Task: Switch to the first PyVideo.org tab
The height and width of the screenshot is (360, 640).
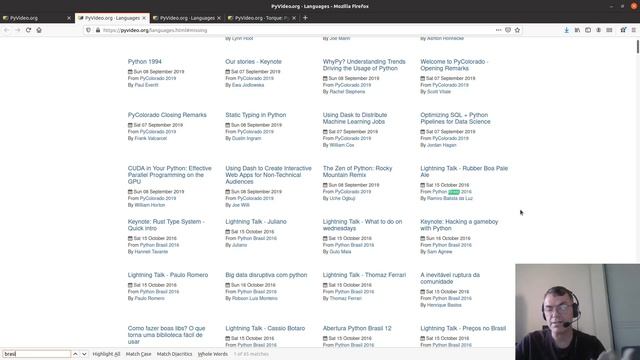Action: click(37, 18)
